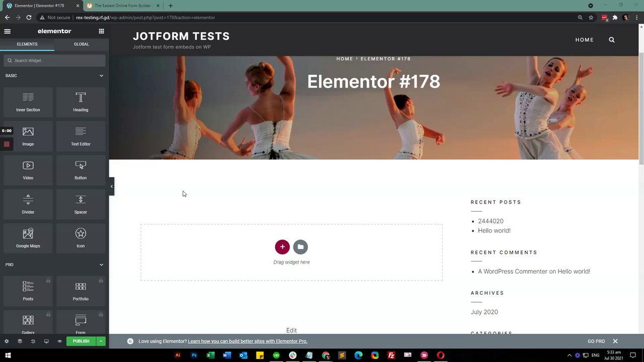Screen dimensions: 644x362
Task: Collapse the Elementor side panel
Action: click(111, 187)
